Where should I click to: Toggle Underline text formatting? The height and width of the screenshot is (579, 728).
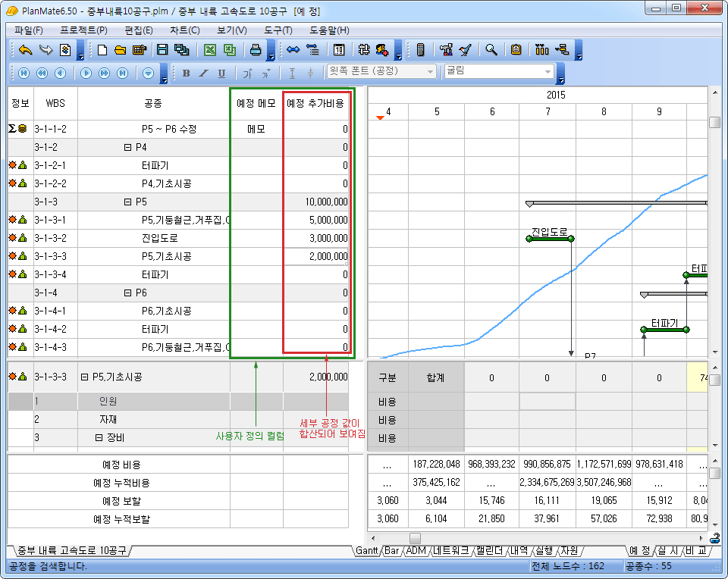coord(221,73)
